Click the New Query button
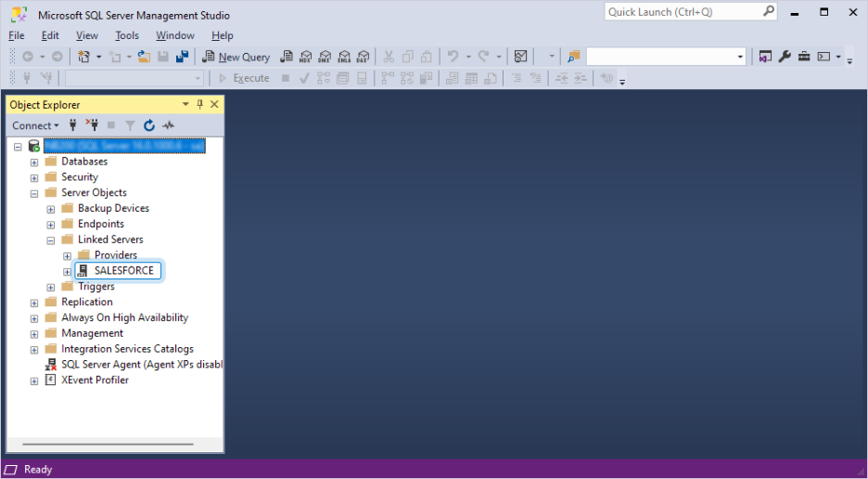 [x=236, y=57]
